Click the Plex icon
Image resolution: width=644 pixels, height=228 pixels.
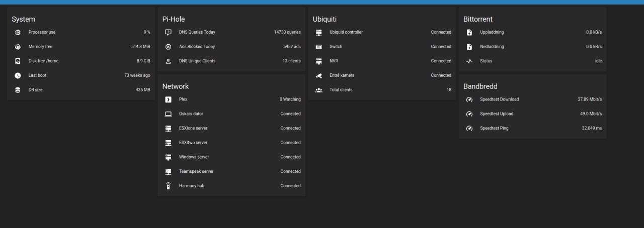[168, 99]
